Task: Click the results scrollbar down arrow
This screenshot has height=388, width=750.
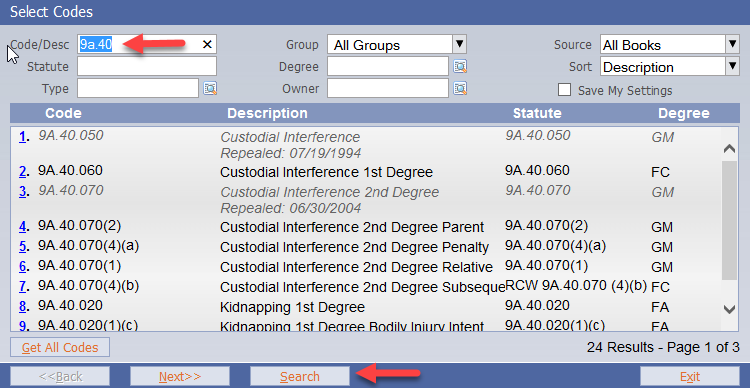Action: [x=729, y=309]
